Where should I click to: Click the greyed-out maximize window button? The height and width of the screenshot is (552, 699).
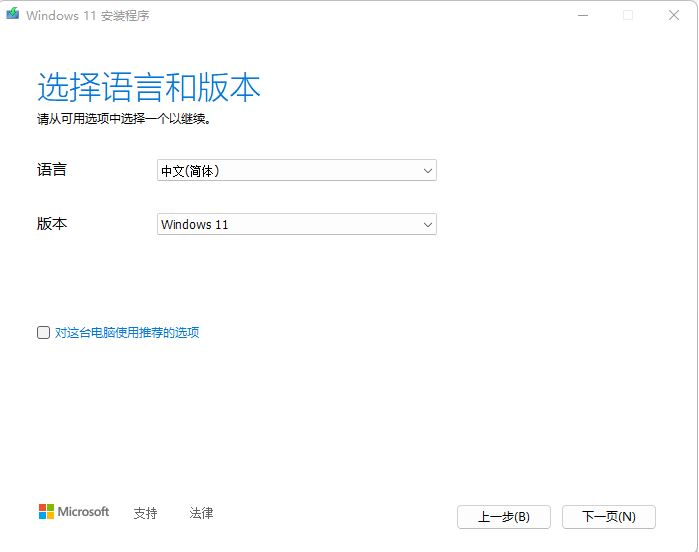coord(628,15)
